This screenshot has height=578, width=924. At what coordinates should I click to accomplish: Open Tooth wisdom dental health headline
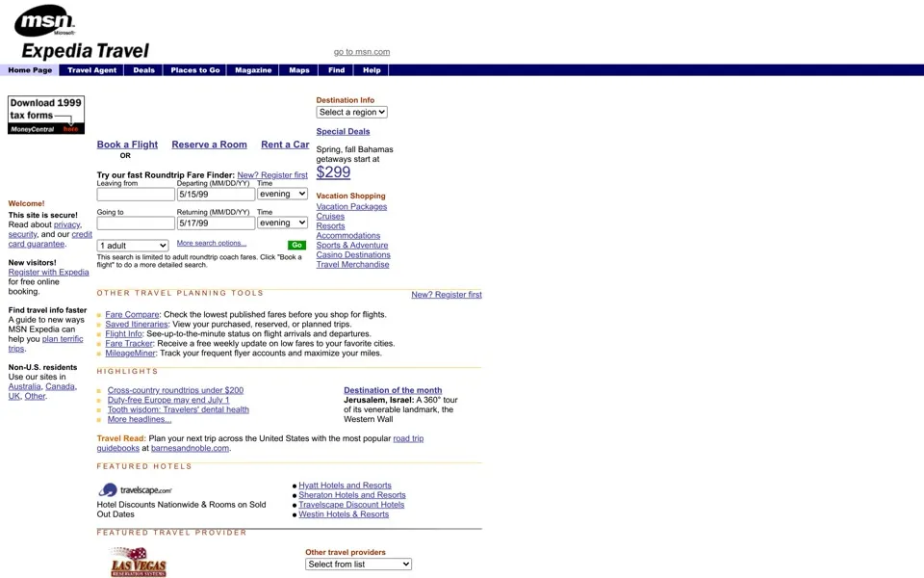[x=178, y=409]
